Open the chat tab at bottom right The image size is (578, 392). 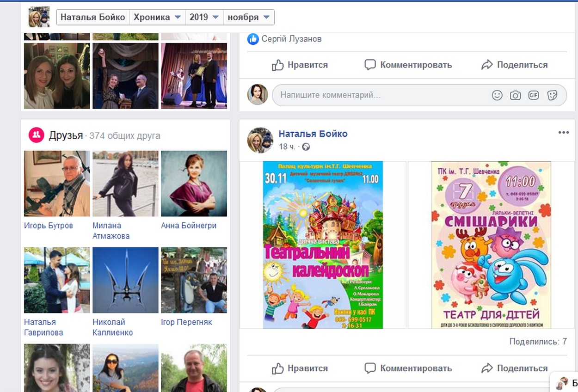tap(564, 383)
